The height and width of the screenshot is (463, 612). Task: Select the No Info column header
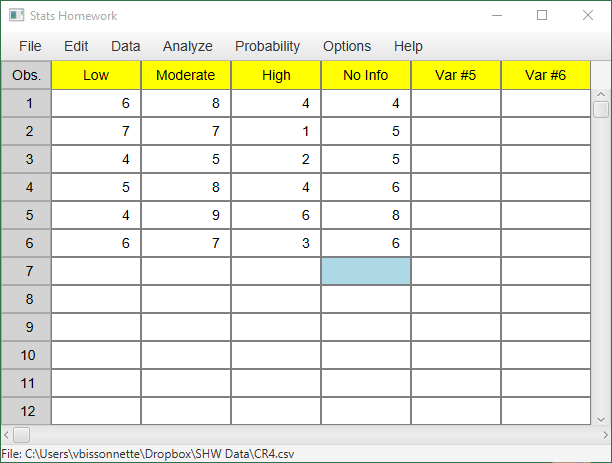366,75
